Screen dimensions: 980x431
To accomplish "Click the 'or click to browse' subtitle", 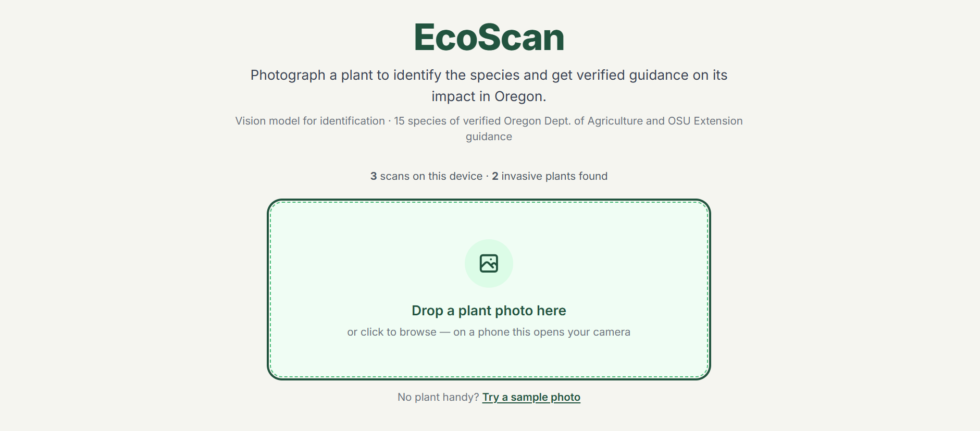I will tap(392, 332).
